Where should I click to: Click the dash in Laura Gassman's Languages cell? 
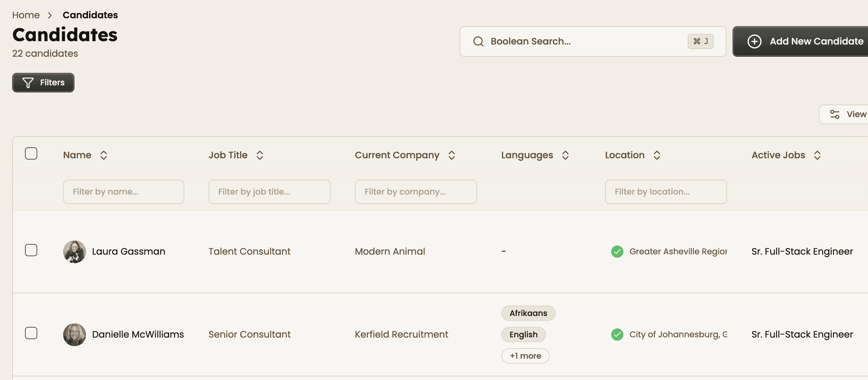(x=504, y=251)
